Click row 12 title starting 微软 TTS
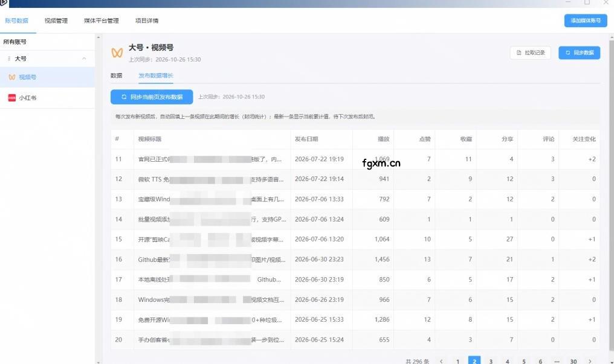 coord(211,179)
